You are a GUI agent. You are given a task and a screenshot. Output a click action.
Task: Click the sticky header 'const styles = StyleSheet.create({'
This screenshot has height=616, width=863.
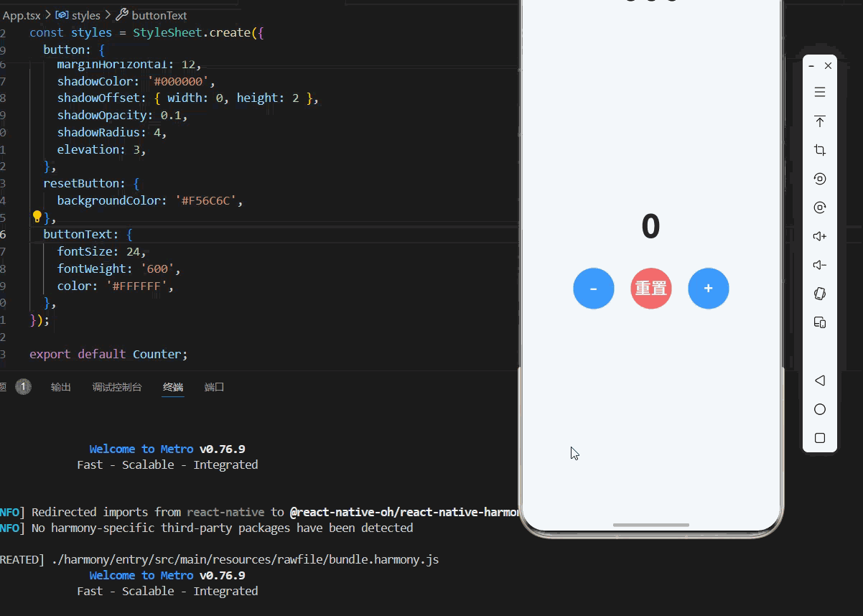click(x=146, y=32)
